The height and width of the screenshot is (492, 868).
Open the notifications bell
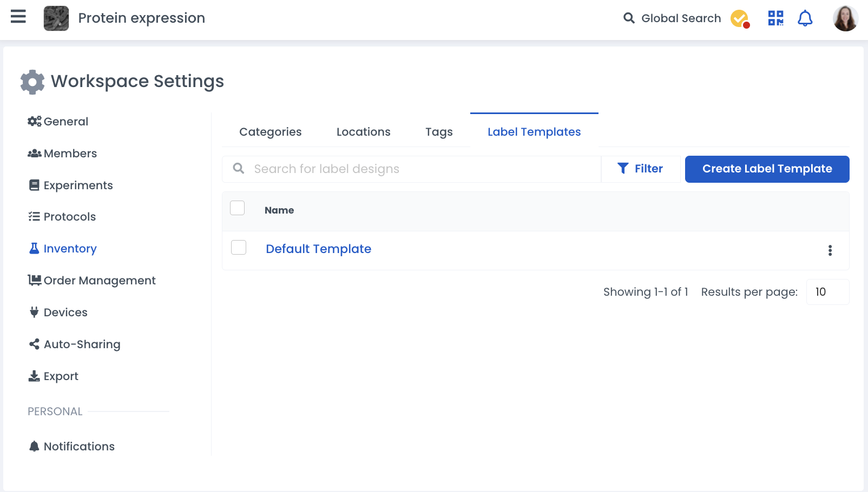click(x=805, y=18)
